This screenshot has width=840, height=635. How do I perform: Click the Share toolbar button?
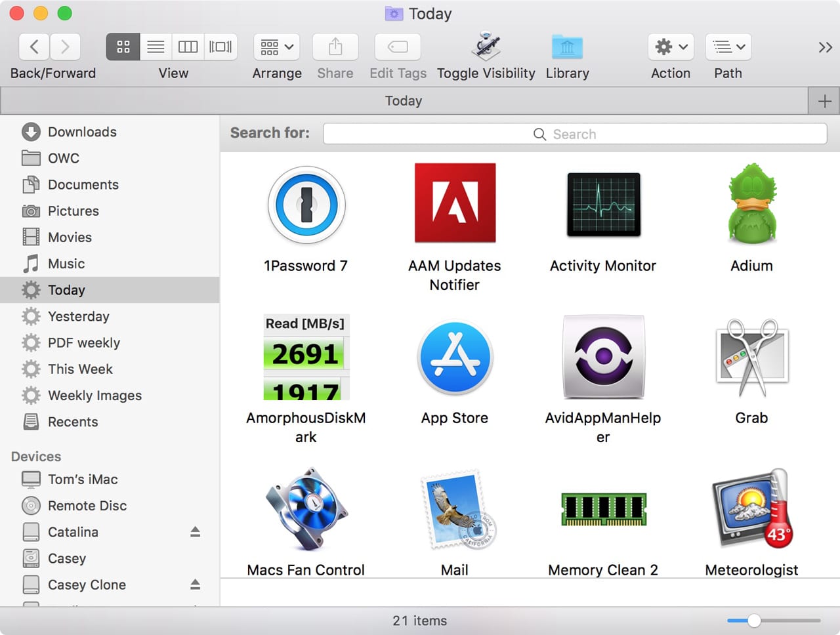pyautogui.click(x=335, y=47)
